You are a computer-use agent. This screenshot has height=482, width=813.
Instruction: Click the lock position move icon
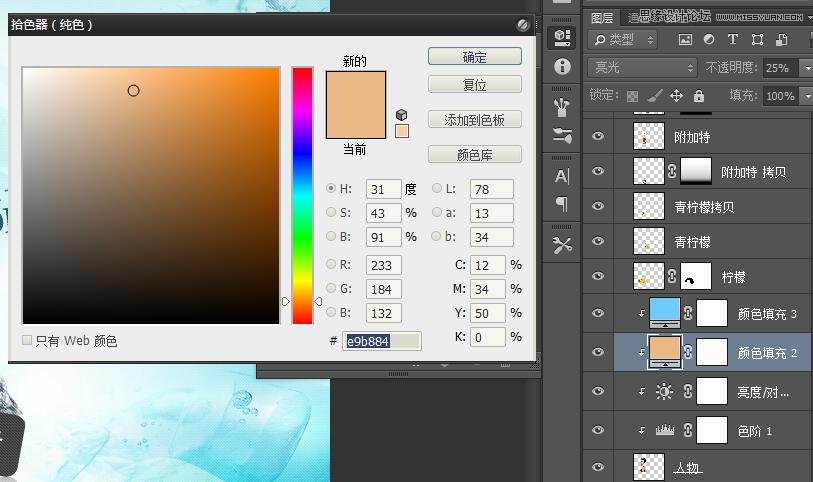point(676,96)
